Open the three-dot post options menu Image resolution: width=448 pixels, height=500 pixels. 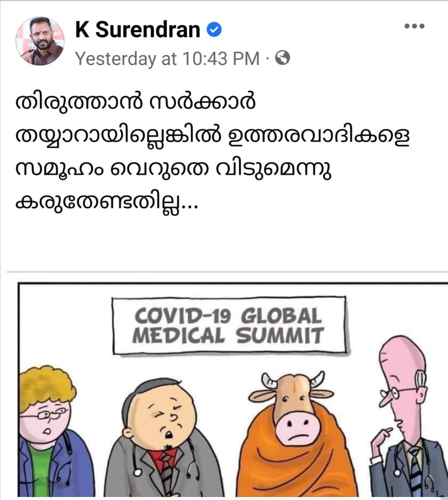click(414, 26)
